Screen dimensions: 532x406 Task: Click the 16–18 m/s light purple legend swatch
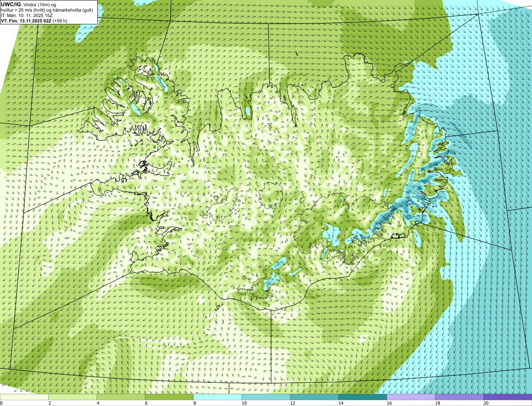tap(411, 397)
